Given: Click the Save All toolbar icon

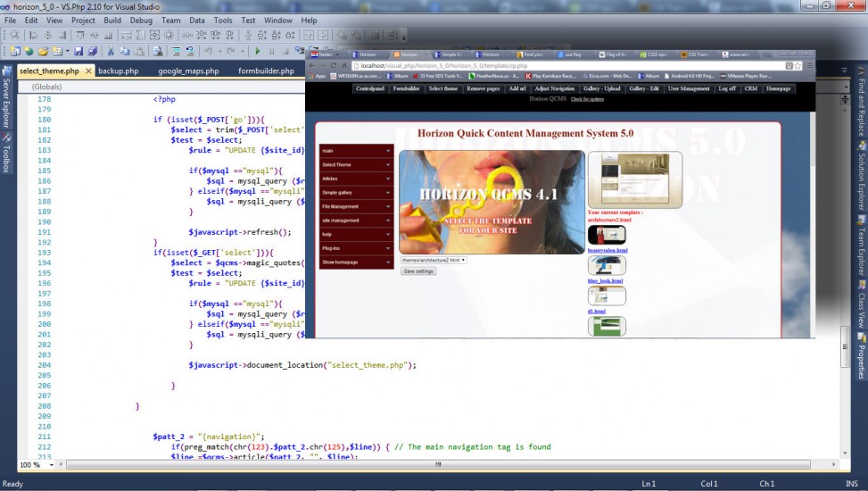Looking at the screenshot, I should (93, 52).
